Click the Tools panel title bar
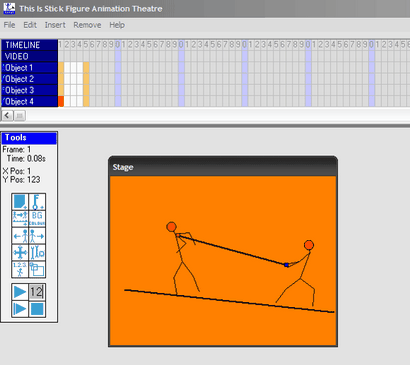Image resolution: width=410 pixels, height=365 pixels. 29,138
